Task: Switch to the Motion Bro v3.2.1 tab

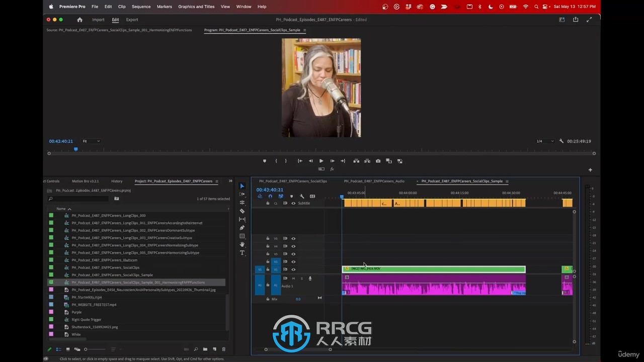Action: pyautogui.click(x=85, y=181)
